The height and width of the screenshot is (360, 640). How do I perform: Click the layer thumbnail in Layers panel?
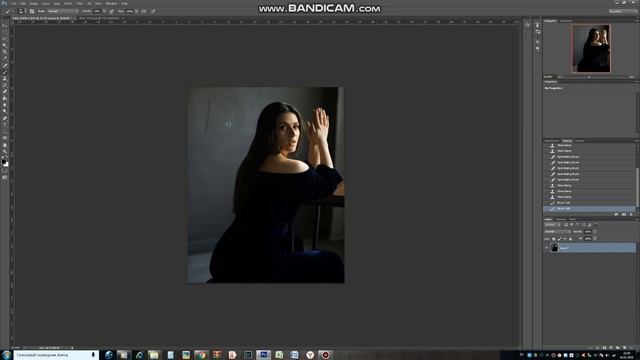point(555,248)
